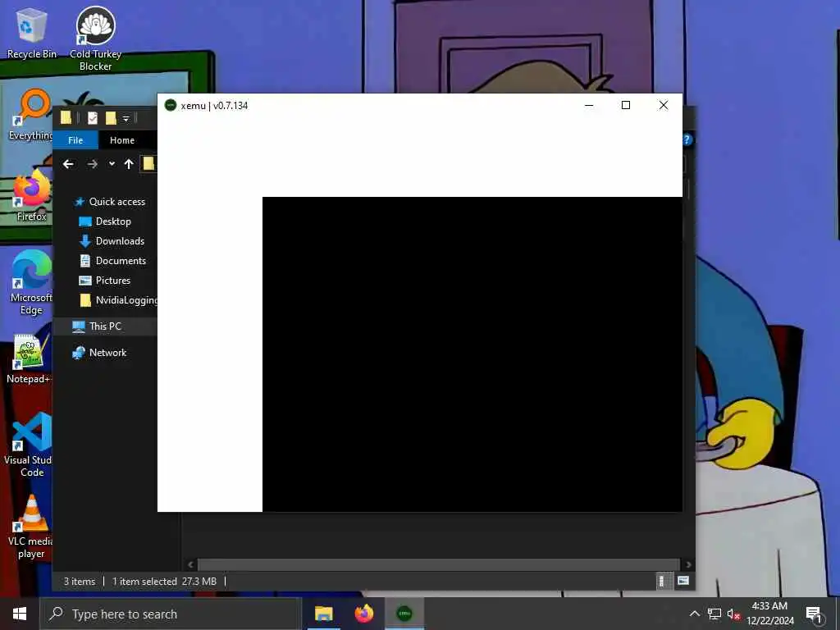840x630 pixels.
Task: Open network status tray icon
Action: pyautogui.click(x=714, y=614)
